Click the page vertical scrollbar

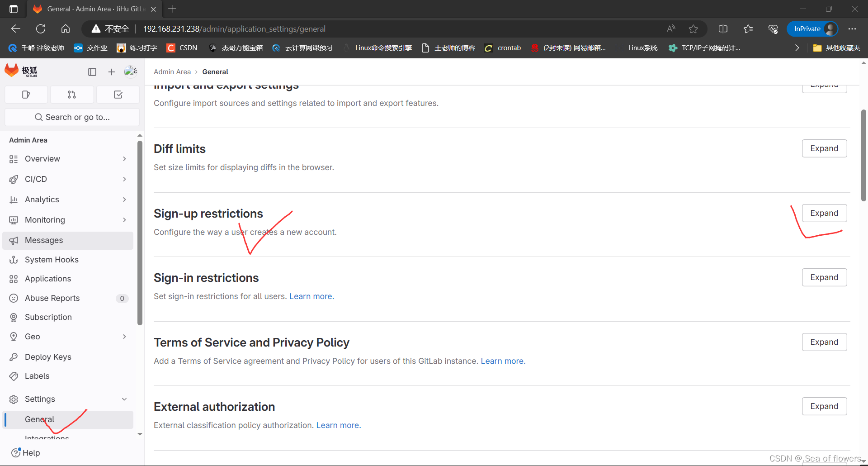[x=863, y=155]
